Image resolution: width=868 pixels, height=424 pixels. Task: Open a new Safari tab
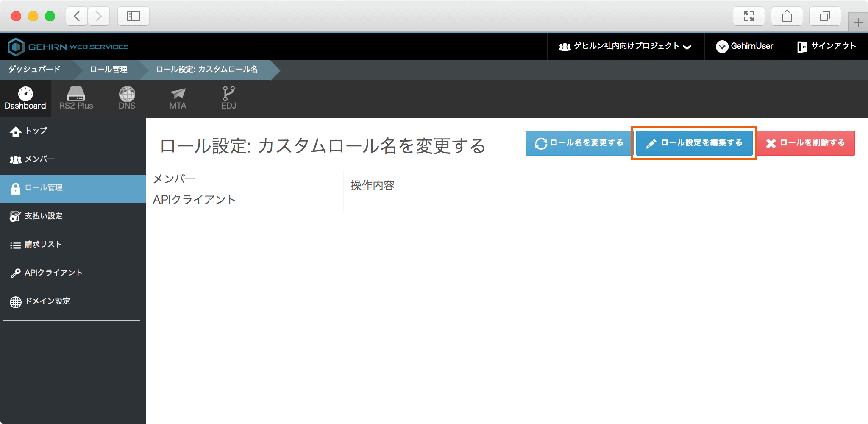pos(858,22)
